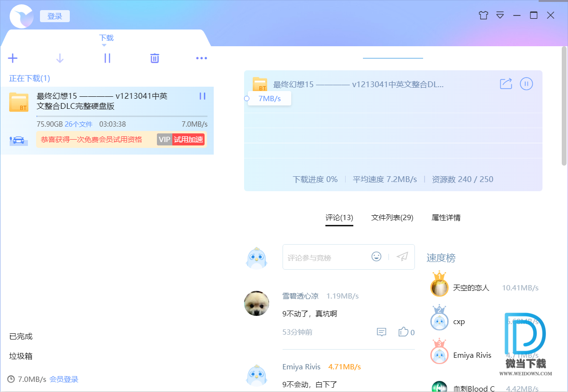Open the 垃圾箱 section

tap(21, 356)
